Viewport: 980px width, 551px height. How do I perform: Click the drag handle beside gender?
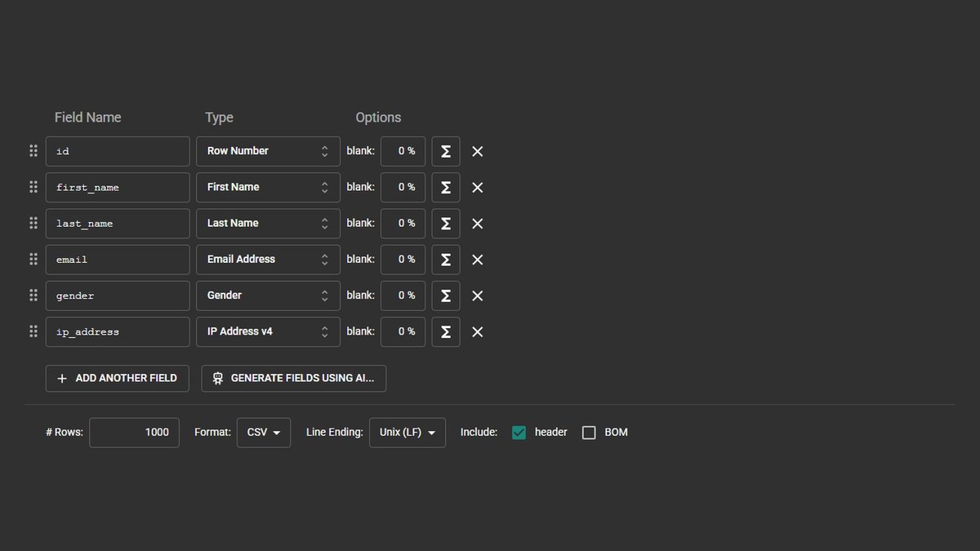pos(33,295)
